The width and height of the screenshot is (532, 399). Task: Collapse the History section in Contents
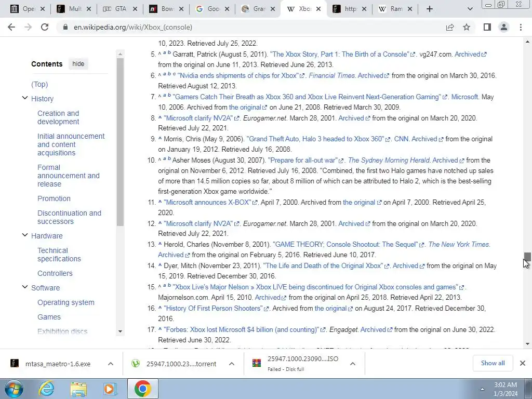[25, 98]
